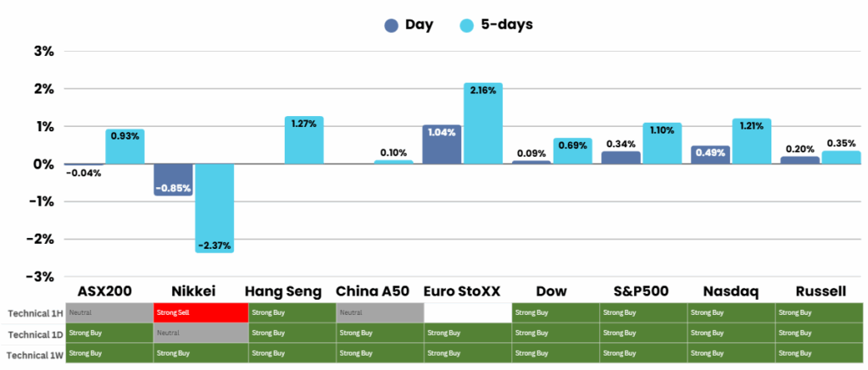Select the Technical 1H row label
The image size is (868, 370).
(33, 313)
